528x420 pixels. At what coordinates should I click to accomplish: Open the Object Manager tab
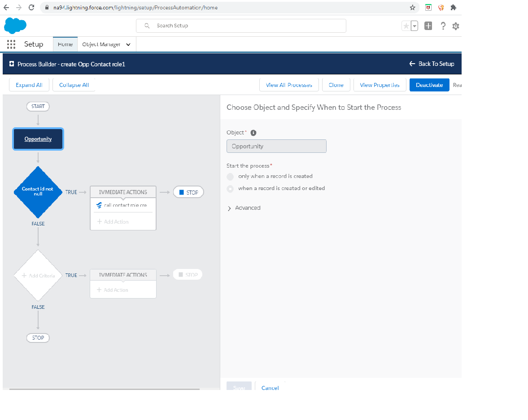click(101, 44)
